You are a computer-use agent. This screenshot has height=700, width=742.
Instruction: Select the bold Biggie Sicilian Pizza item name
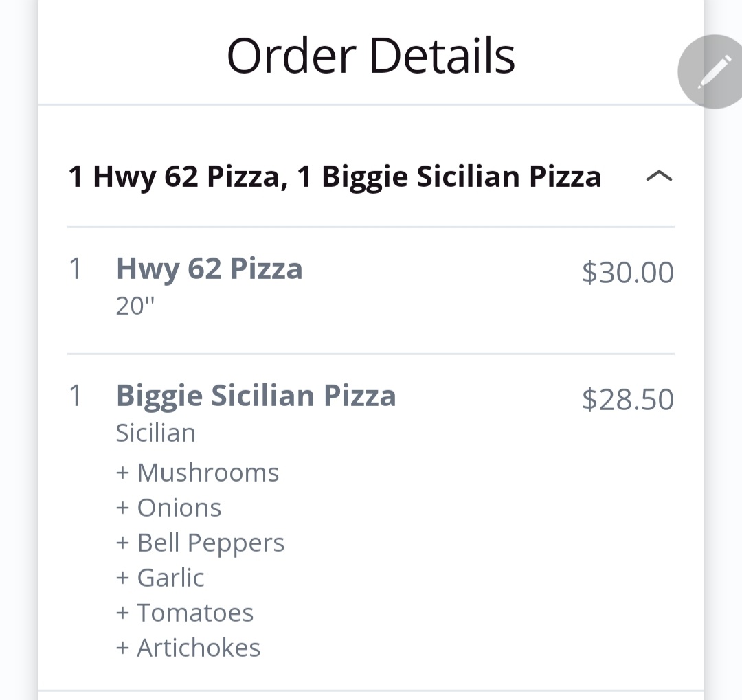[256, 396]
